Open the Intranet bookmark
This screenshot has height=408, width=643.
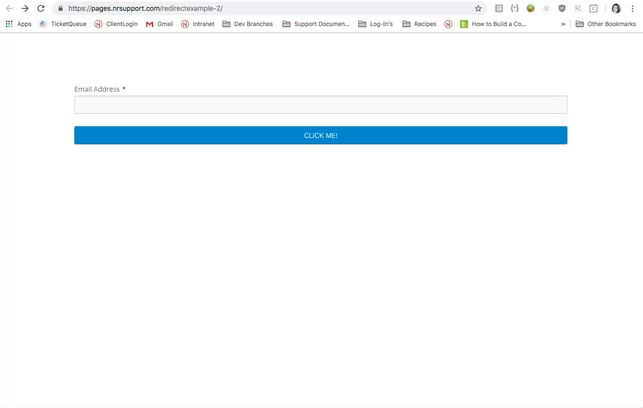(x=198, y=24)
